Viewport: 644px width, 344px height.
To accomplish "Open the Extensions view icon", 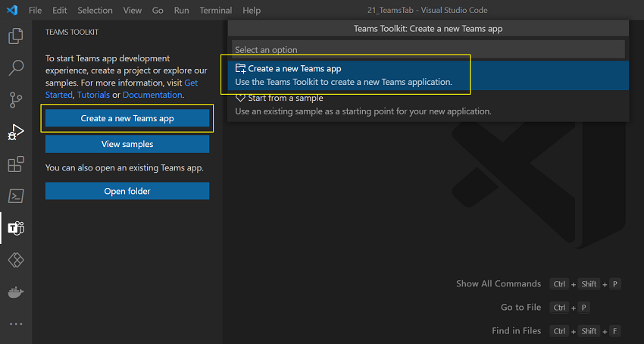I will (16, 164).
